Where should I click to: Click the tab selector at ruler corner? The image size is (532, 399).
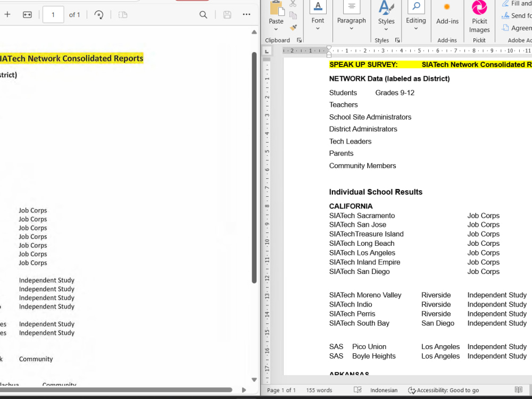[x=267, y=51]
